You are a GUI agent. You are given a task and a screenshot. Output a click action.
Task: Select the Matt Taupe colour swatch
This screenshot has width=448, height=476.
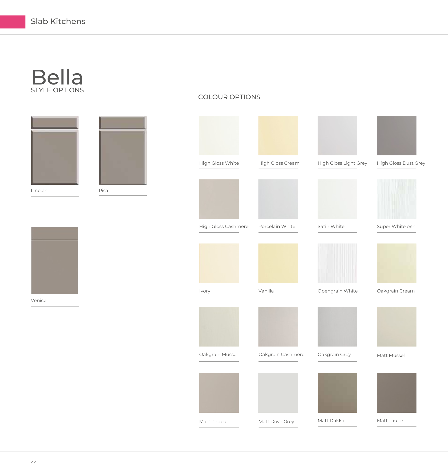(396, 393)
